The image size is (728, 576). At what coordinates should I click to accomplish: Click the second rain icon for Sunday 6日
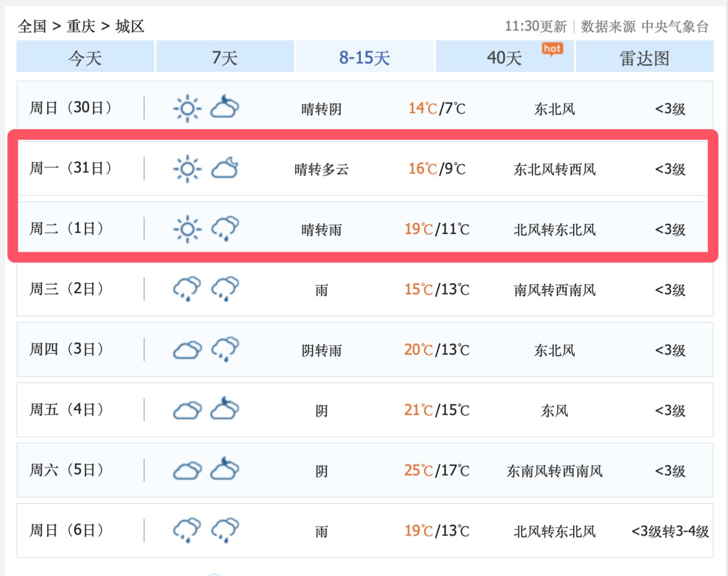point(225,530)
